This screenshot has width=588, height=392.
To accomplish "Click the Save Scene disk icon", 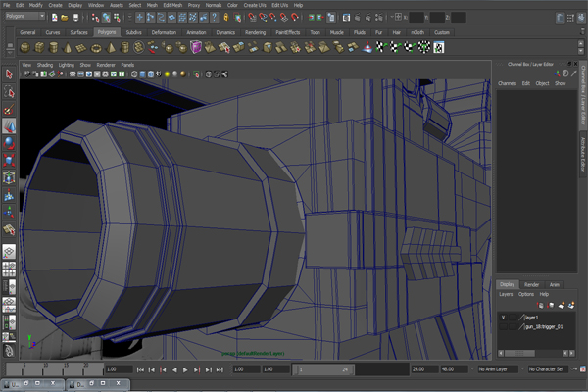I will (x=75, y=18).
